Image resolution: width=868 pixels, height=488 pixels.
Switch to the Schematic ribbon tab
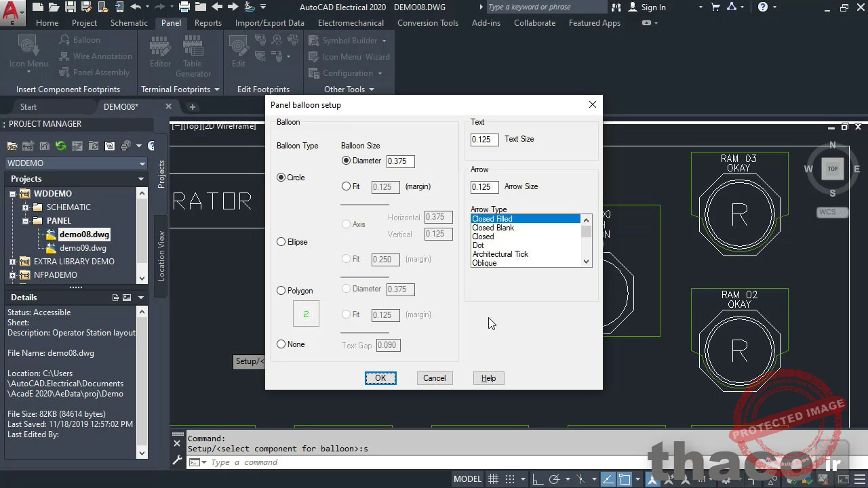tap(129, 23)
